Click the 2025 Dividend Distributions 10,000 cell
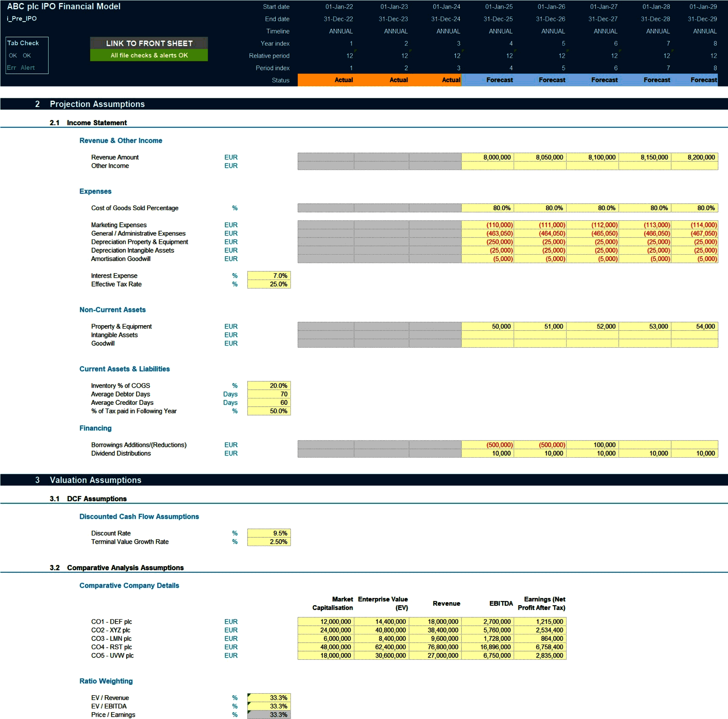The width and height of the screenshot is (728, 719). 488,453
